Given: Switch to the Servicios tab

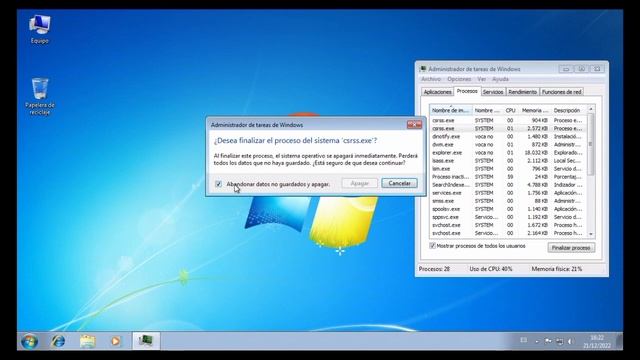Looking at the screenshot, I should click(493, 92).
